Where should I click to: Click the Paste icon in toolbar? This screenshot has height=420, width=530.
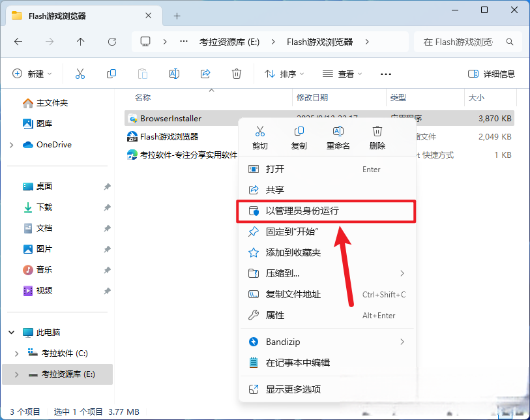[x=143, y=74]
